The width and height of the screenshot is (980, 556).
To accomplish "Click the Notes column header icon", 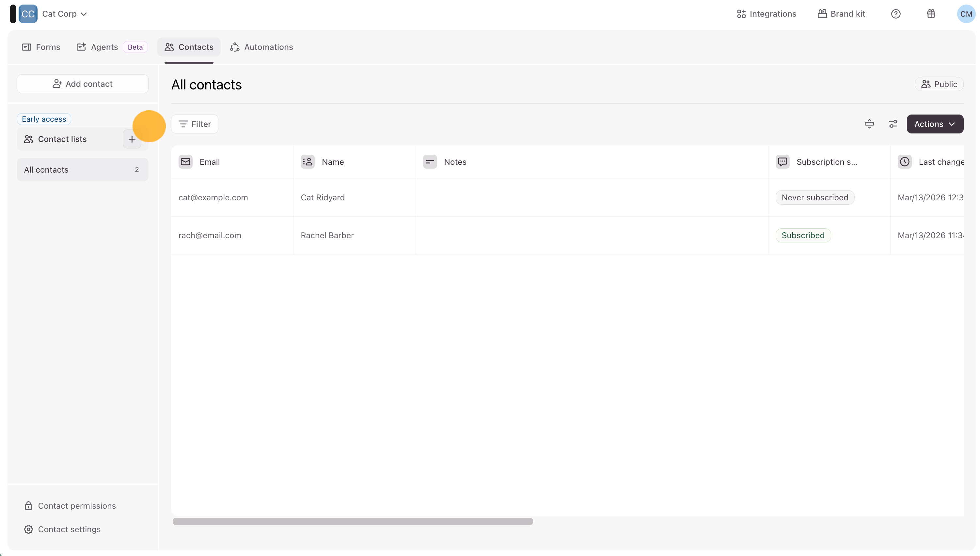I will click(430, 162).
